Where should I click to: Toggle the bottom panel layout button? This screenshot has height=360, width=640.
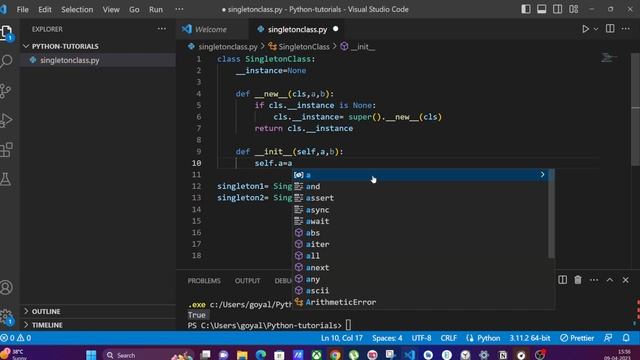(542, 9)
